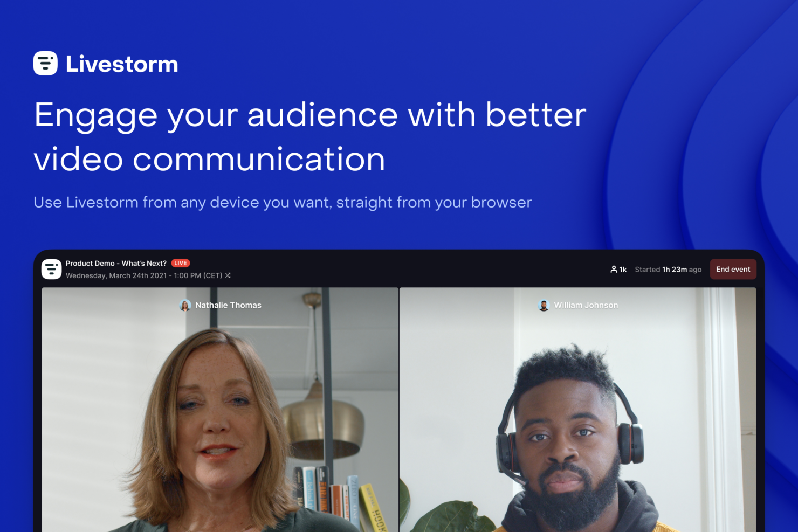Click the attendees person icon

click(x=614, y=270)
